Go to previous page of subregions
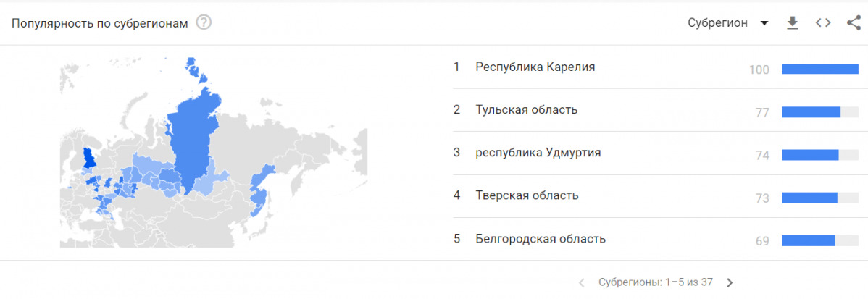This screenshot has width=868, height=299. coord(581,282)
